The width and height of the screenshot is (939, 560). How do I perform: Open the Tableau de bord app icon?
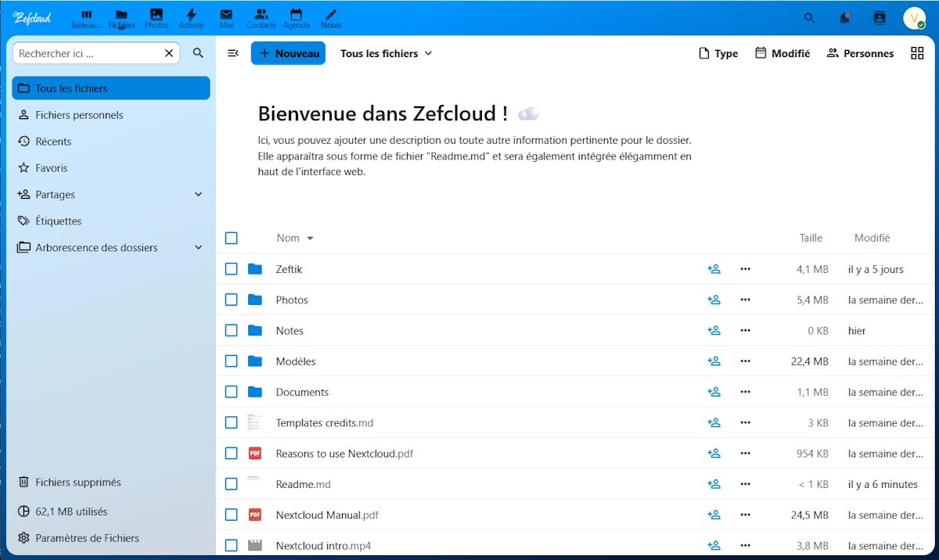(x=86, y=19)
